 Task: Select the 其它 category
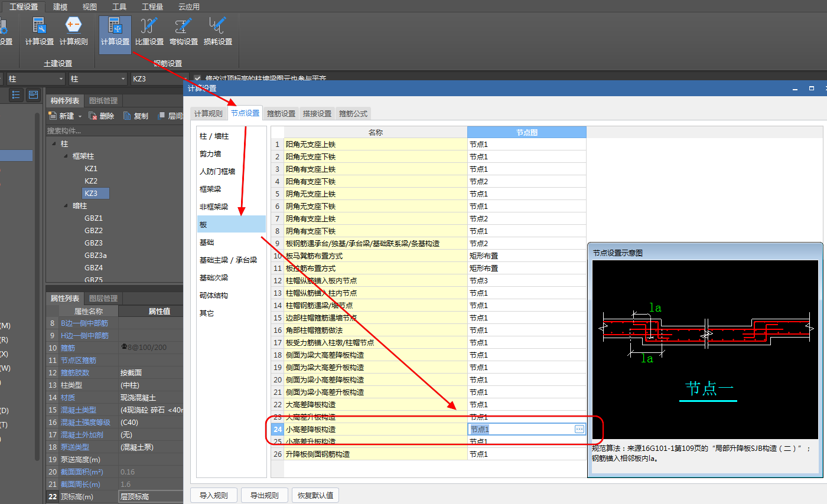(232, 313)
